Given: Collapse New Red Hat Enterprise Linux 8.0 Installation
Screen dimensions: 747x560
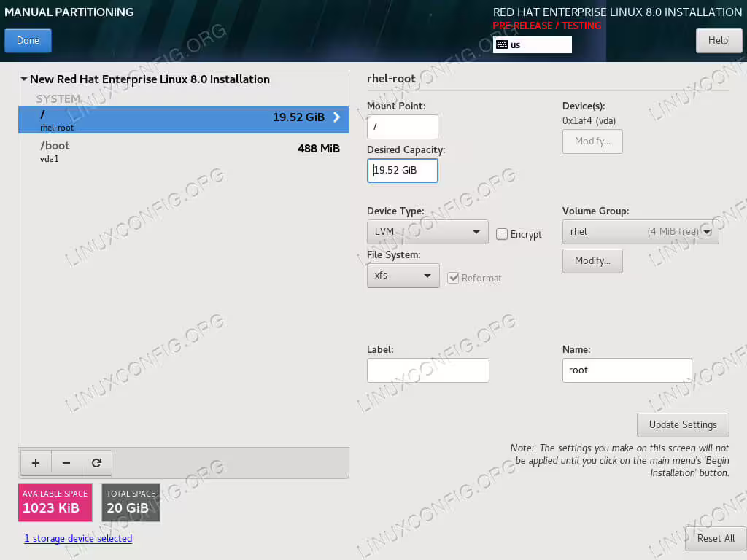Looking at the screenshot, I should click(24, 79).
